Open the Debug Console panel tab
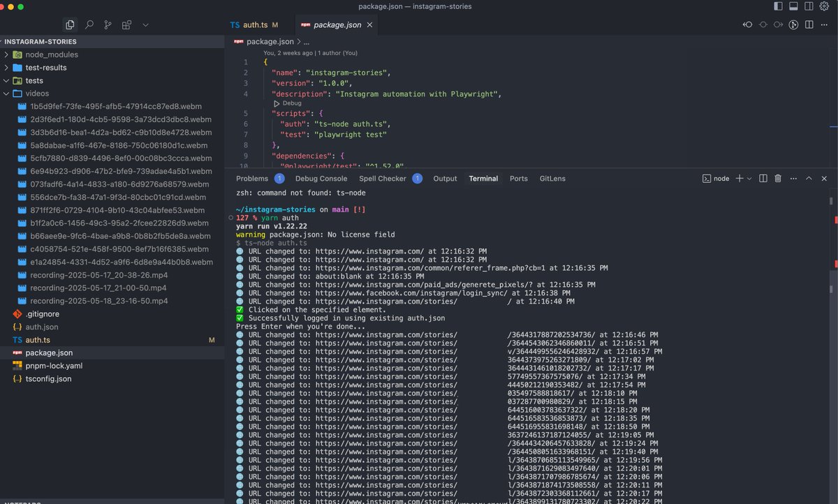Screen dimensions: 838x504 (321, 179)
